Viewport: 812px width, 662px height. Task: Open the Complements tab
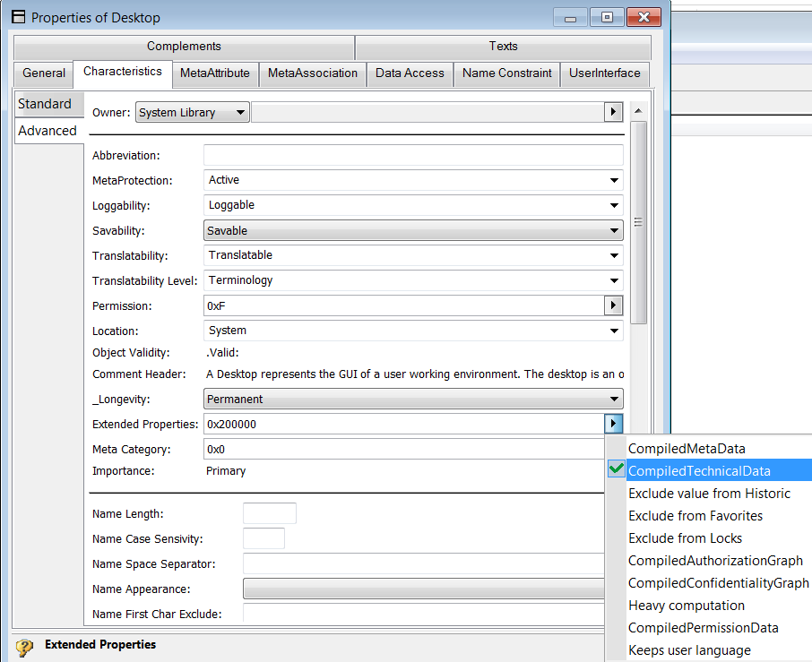[184, 47]
